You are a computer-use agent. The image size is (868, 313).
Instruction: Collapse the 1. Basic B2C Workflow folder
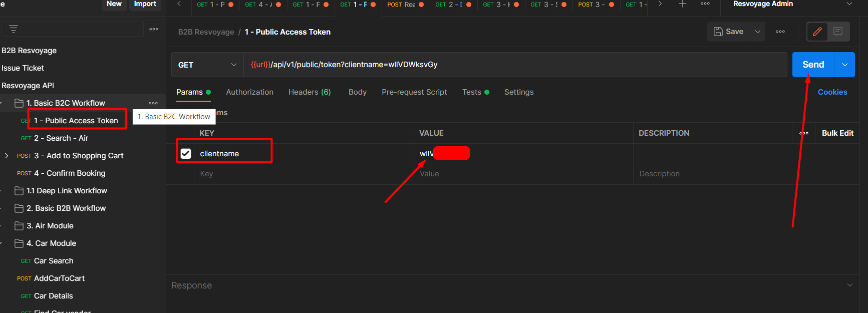tap(2, 103)
